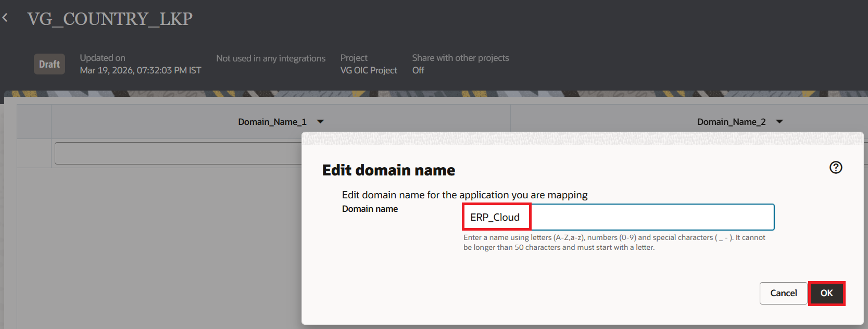Open the help icon in the dialog
Screen dimensions: 868x329
(x=835, y=167)
